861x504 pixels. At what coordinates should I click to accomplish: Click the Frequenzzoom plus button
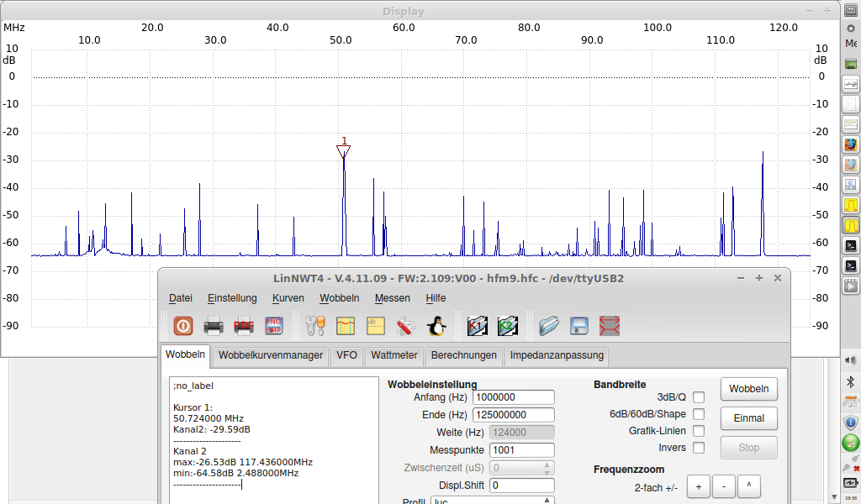coord(698,486)
